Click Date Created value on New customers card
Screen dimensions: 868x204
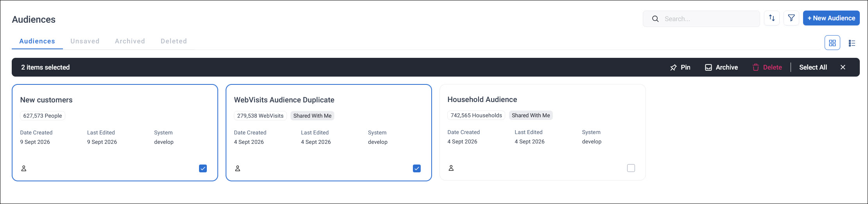click(35, 142)
